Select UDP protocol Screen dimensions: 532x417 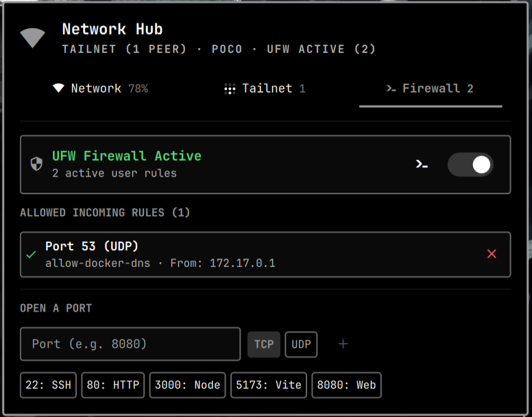[301, 344]
